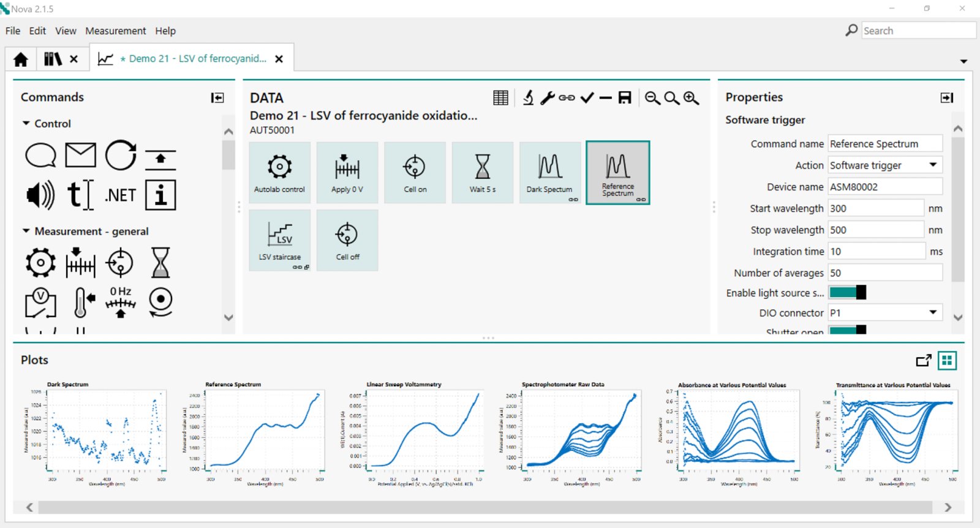
Task: Select the LSV staircase command tile
Action: click(280, 240)
